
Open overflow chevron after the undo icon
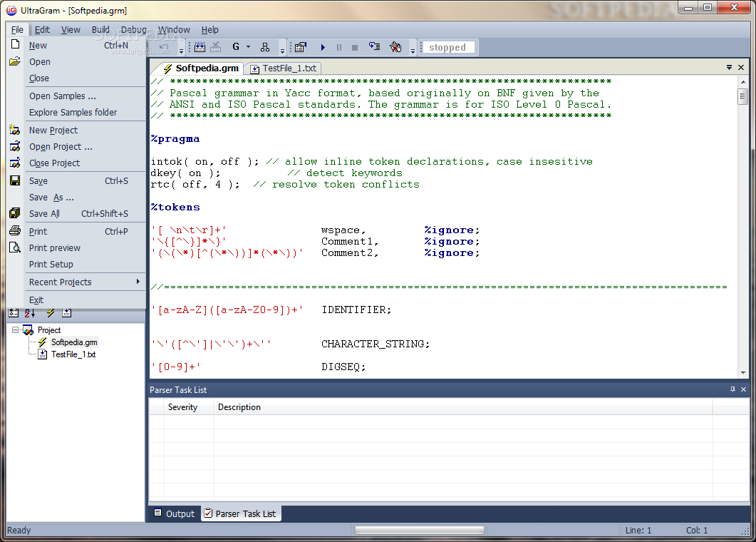click(181, 50)
